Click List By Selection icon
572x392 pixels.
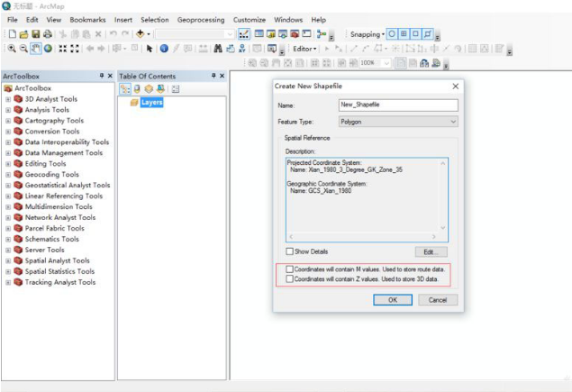160,88
